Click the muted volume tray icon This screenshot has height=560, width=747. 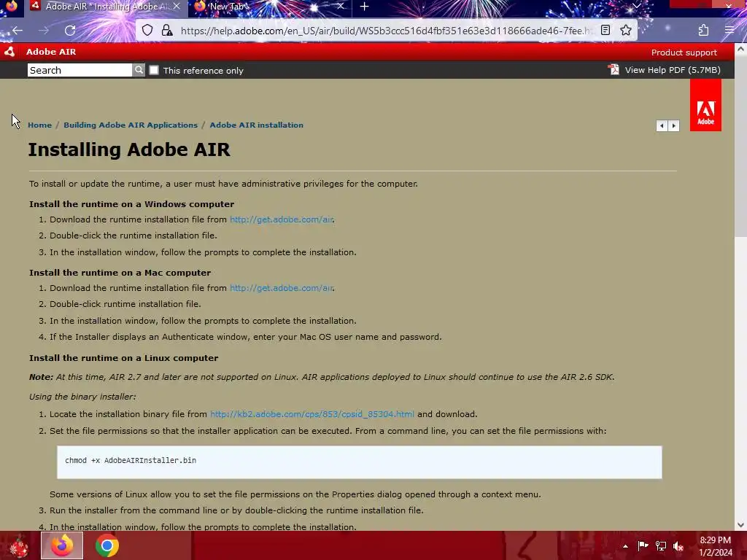[678, 546]
